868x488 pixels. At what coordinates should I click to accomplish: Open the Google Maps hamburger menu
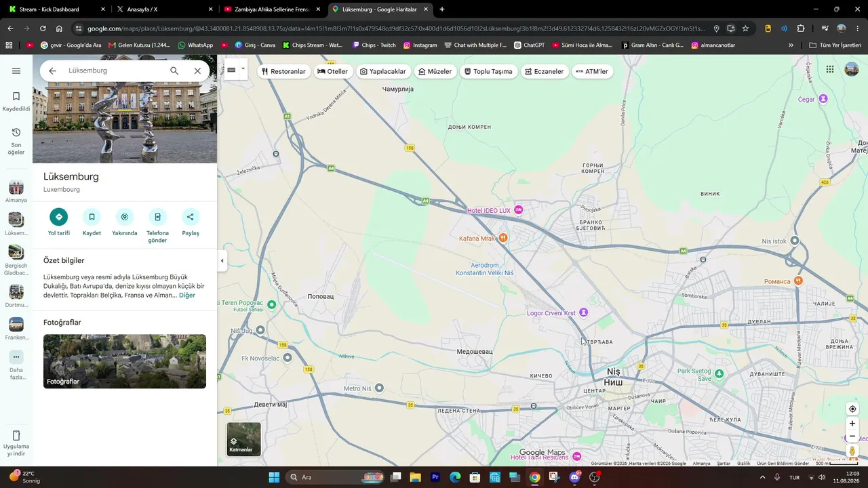(x=16, y=71)
